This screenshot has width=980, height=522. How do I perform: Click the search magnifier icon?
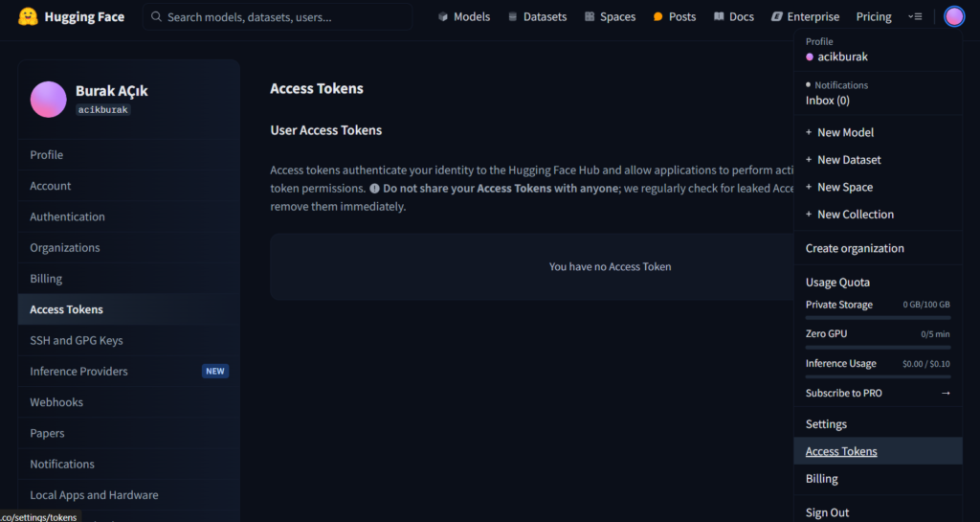(156, 17)
